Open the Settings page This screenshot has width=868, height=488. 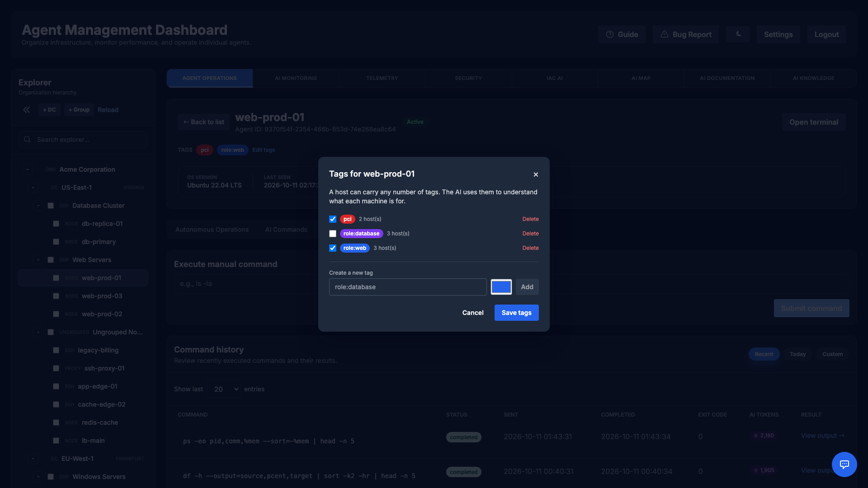778,34
